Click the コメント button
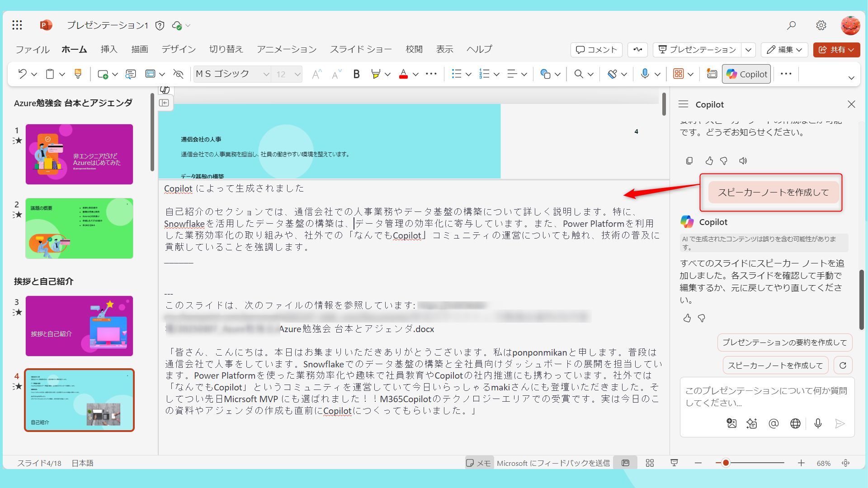The height and width of the screenshot is (488, 868). coord(596,50)
